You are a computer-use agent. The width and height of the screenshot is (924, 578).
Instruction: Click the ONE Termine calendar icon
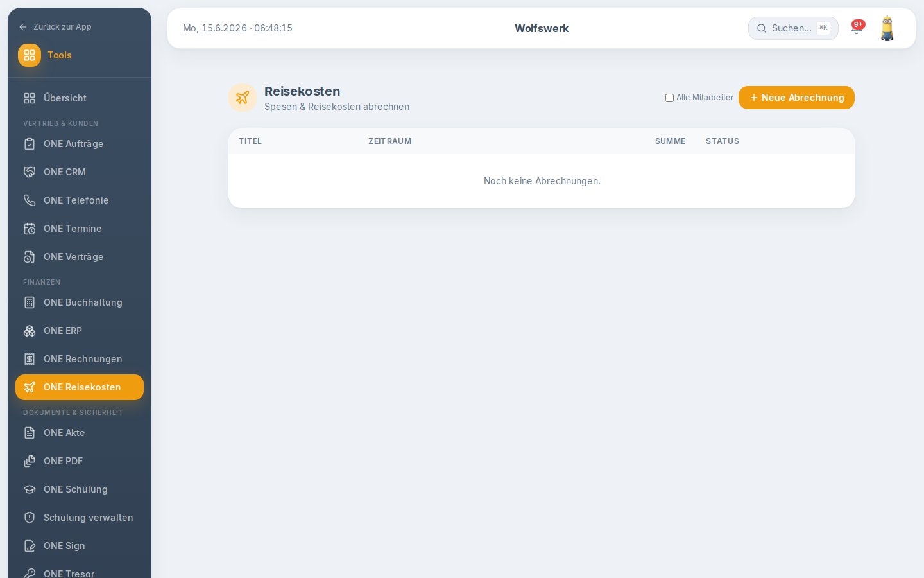30,229
